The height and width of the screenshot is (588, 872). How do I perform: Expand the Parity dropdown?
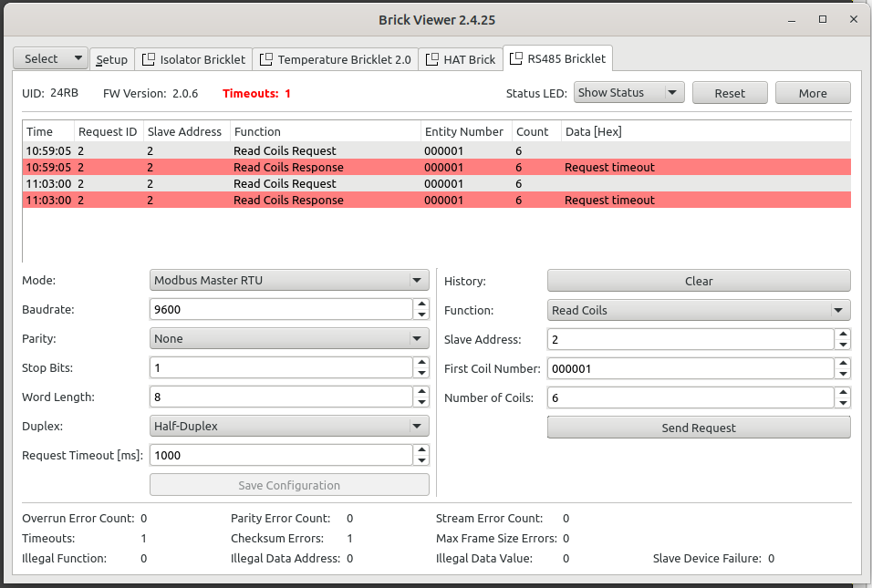(x=289, y=338)
